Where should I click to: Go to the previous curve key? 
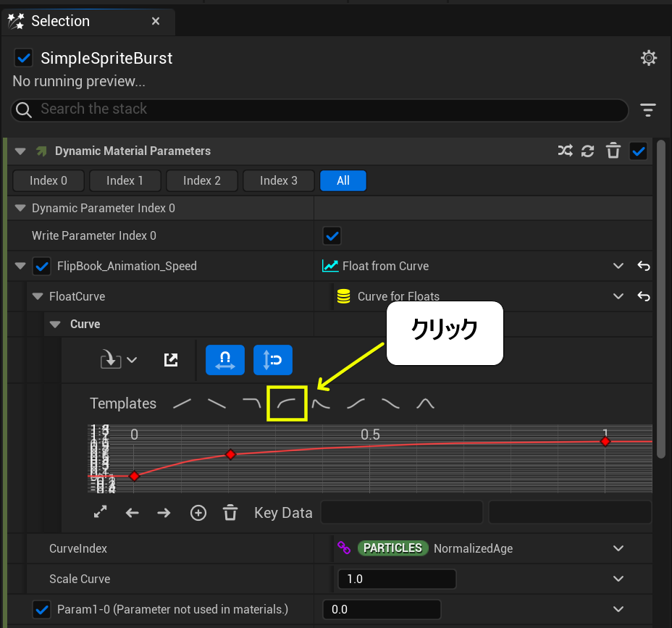[x=132, y=513]
